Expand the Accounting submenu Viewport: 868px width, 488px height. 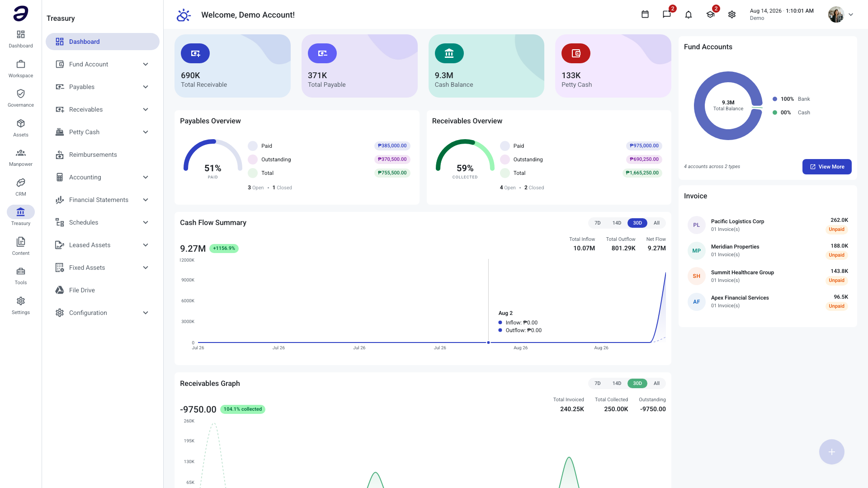tap(146, 177)
